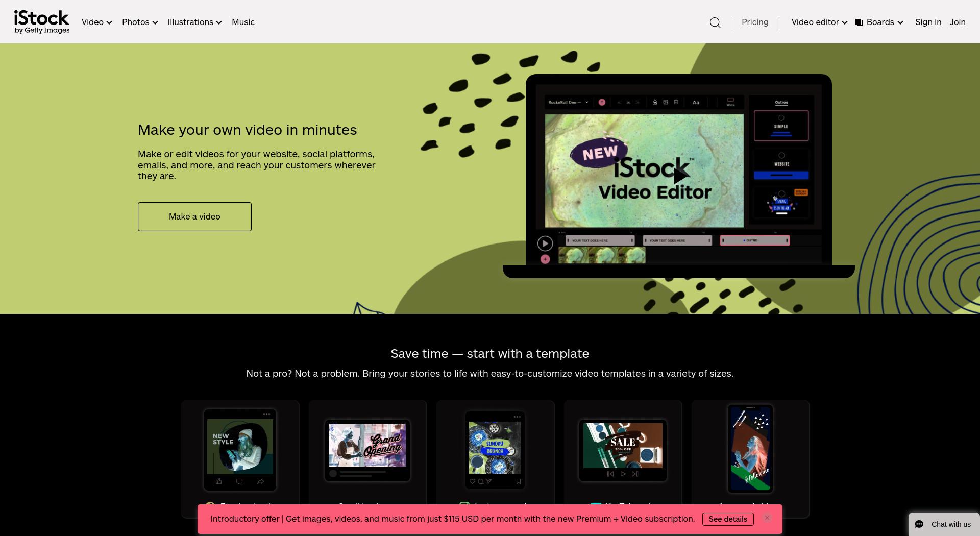Open the Pricing page

[x=755, y=22]
